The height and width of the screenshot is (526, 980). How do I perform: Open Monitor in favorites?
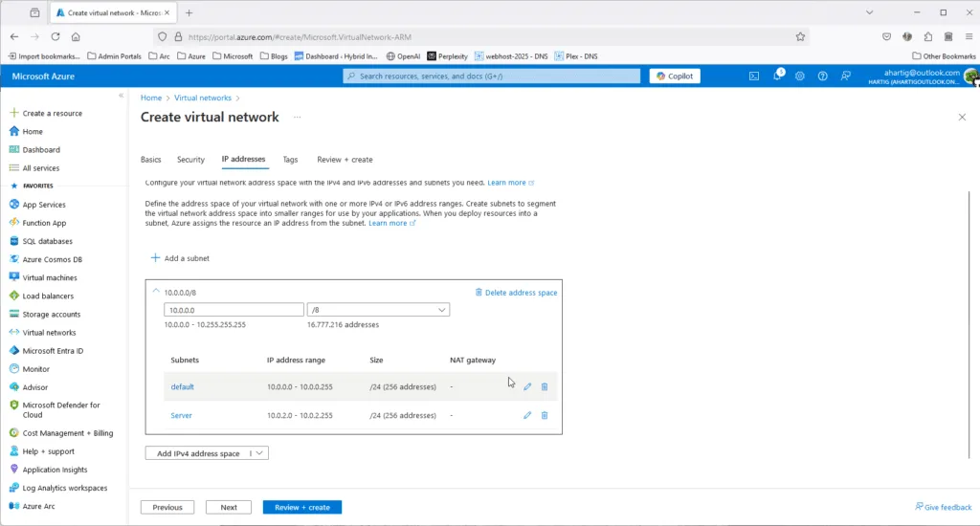35,369
